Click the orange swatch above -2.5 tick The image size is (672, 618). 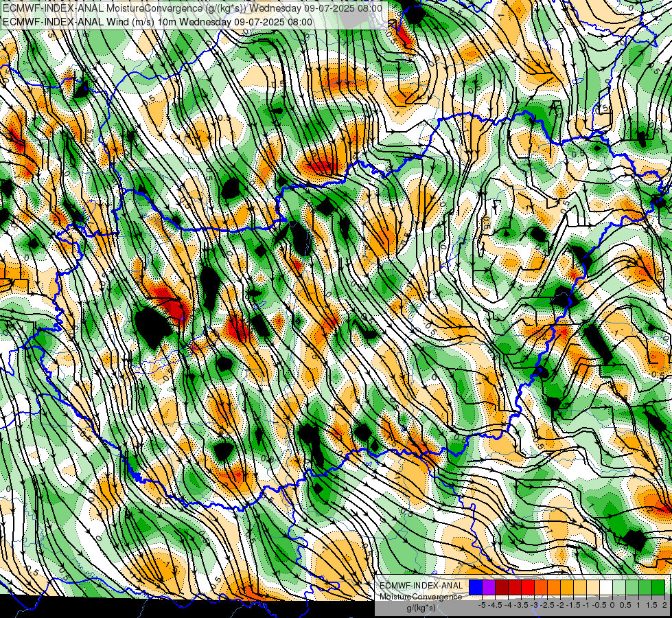tap(554, 587)
